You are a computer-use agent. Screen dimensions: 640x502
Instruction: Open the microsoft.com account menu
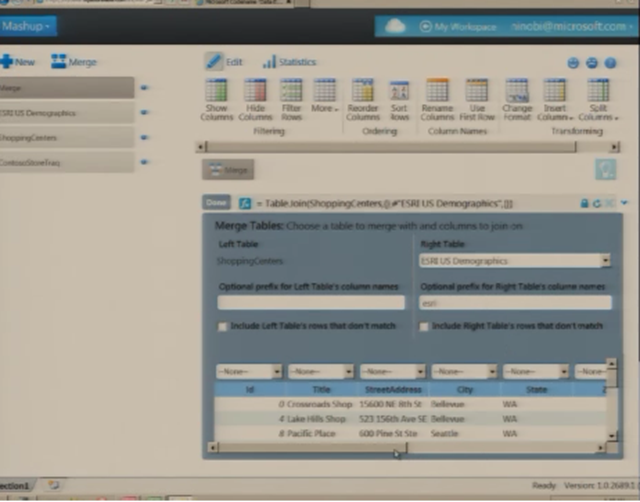(x=572, y=27)
